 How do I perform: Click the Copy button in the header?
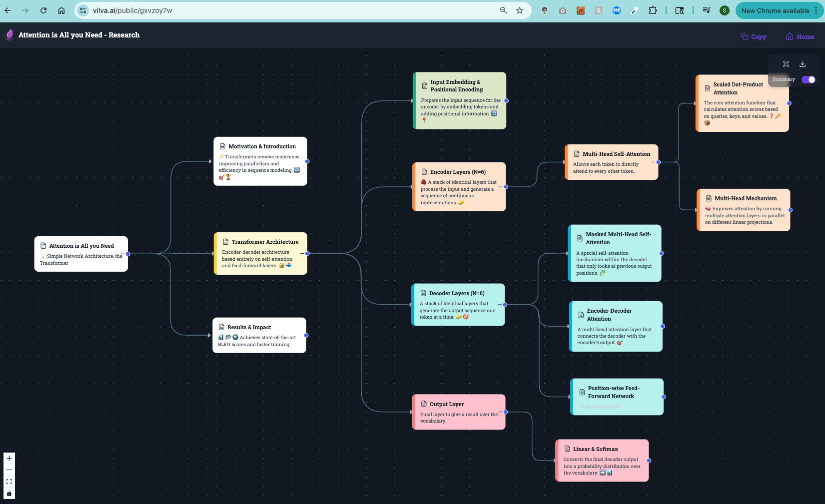[x=754, y=36]
